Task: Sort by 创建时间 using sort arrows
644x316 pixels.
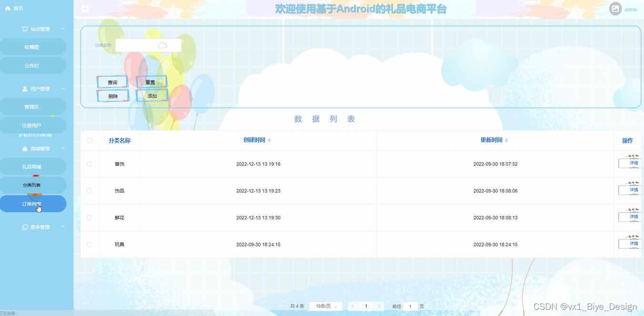Action: 269,140
